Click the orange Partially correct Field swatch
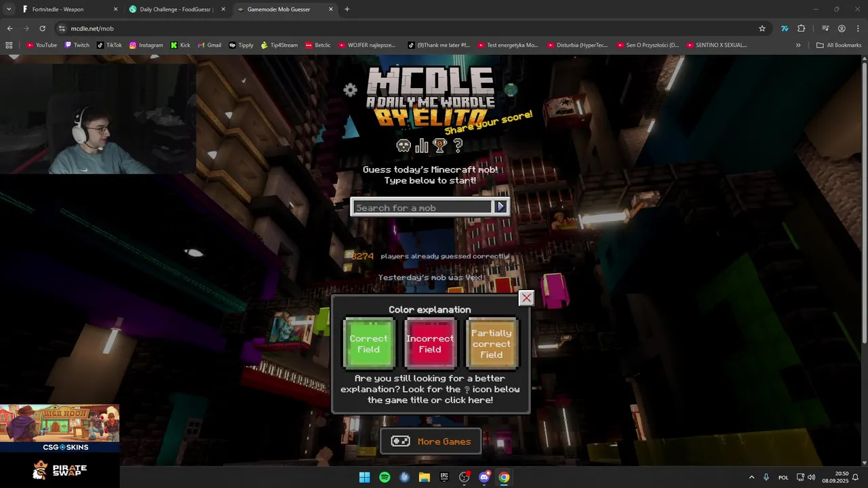The image size is (868, 488). click(492, 344)
